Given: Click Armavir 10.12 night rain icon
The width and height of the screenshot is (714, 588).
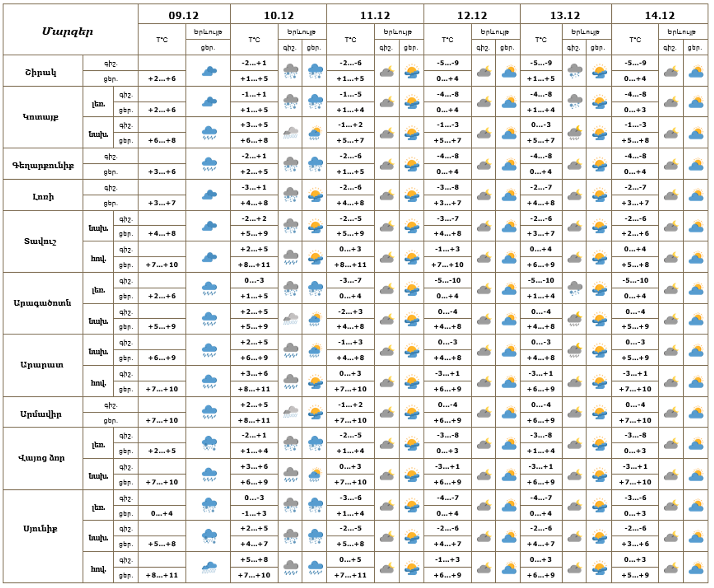Looking at the screenshot, I should (x=290, y=412).
